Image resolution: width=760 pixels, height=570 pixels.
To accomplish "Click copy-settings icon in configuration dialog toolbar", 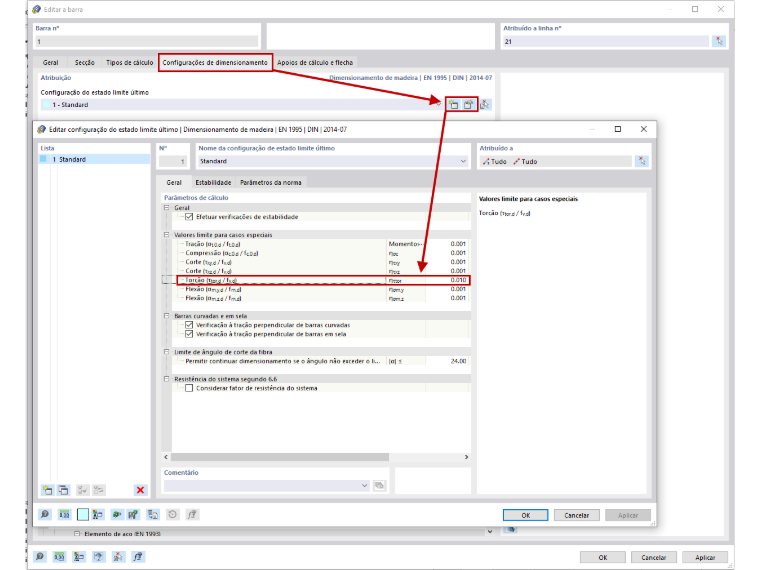I will point(153,514).
